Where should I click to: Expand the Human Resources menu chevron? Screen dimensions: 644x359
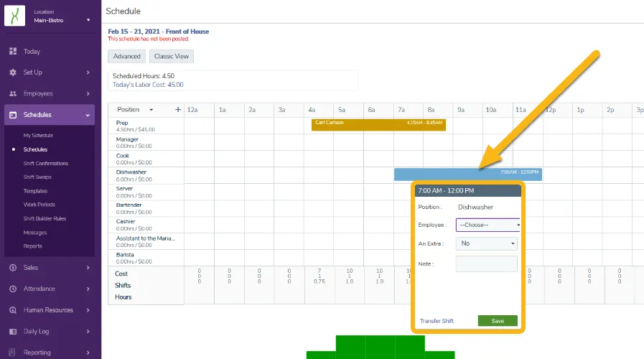88,310
